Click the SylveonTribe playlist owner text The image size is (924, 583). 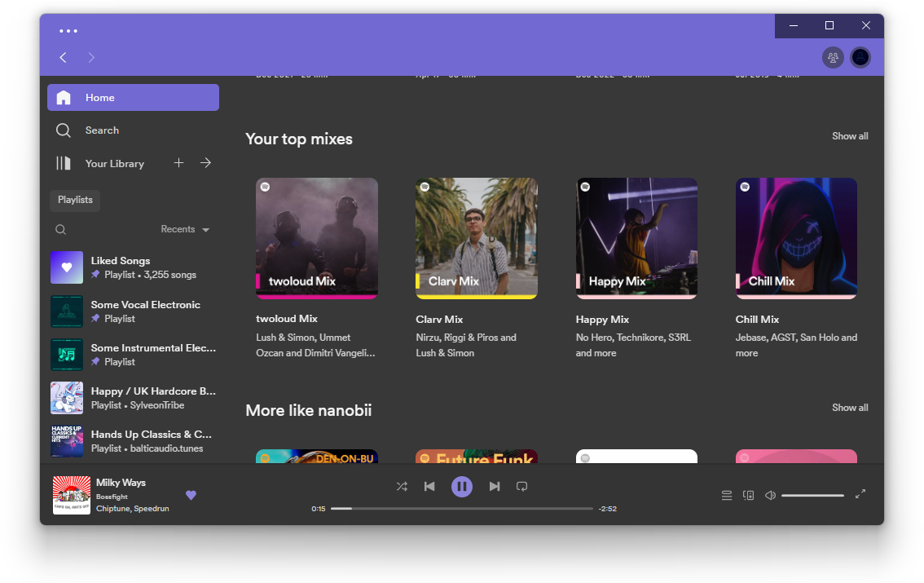tap(157, 405)
